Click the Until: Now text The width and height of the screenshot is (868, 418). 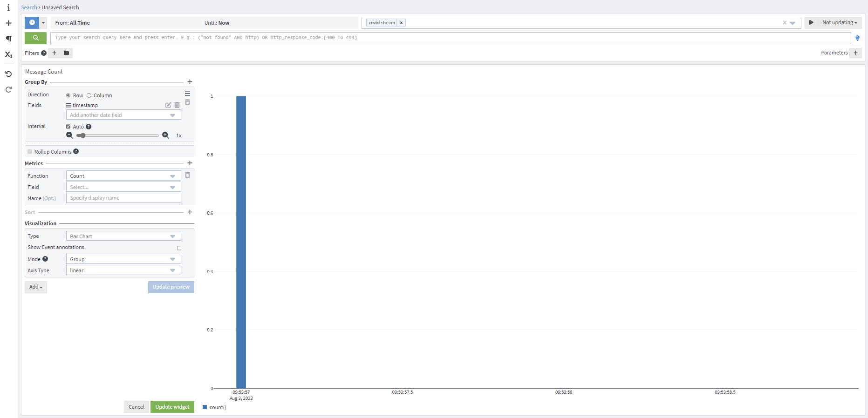point(217,23)
